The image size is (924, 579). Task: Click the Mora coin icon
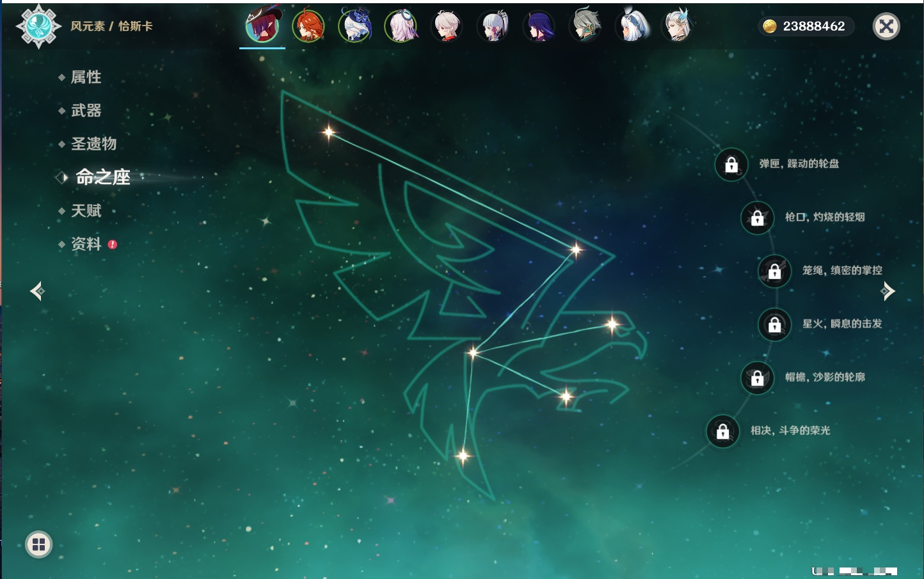(770, 26)
